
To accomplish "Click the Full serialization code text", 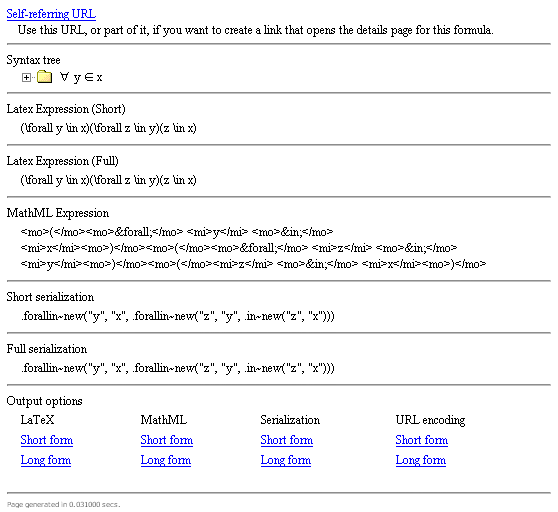I will pos(178,368).
